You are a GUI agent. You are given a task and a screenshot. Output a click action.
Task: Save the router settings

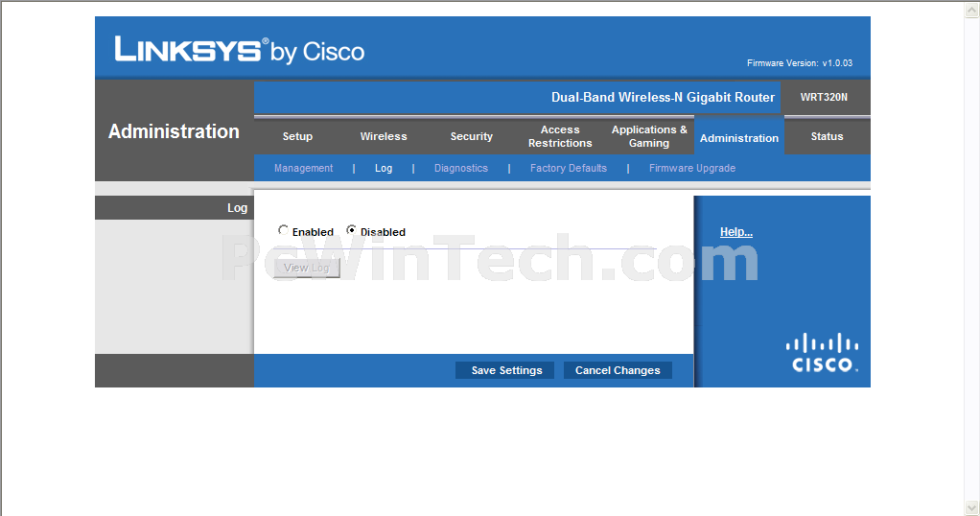(505, 370)
